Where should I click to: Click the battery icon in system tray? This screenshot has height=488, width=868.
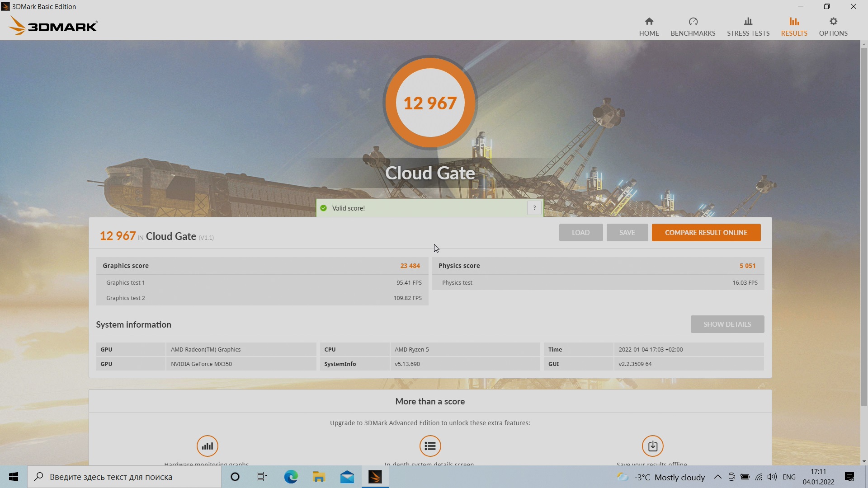coord(745,477)
